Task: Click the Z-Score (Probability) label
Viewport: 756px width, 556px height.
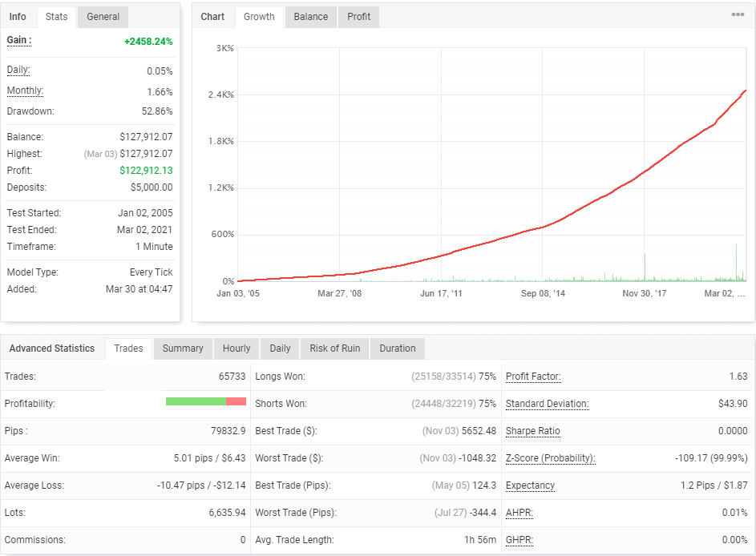Action: [550, 458]
